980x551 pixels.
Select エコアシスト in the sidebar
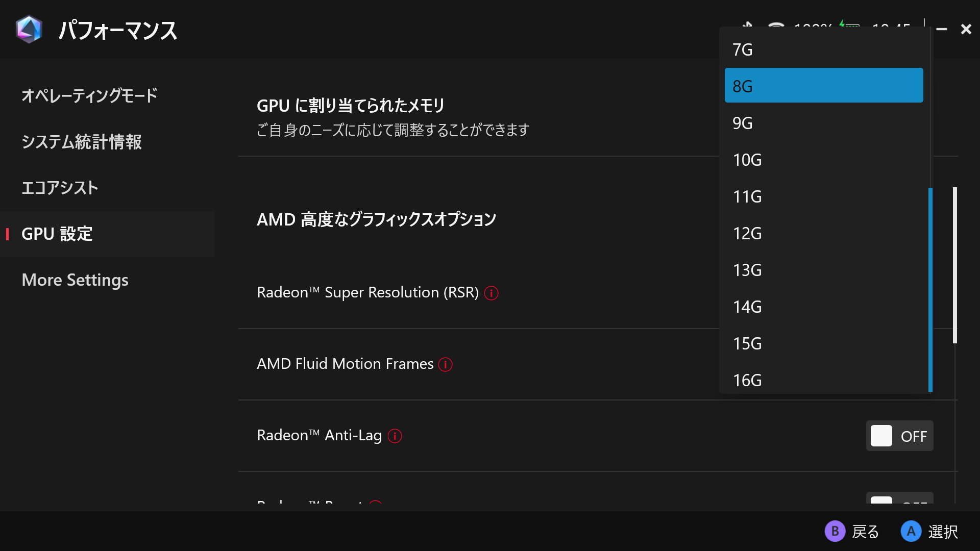coord(60,188)
